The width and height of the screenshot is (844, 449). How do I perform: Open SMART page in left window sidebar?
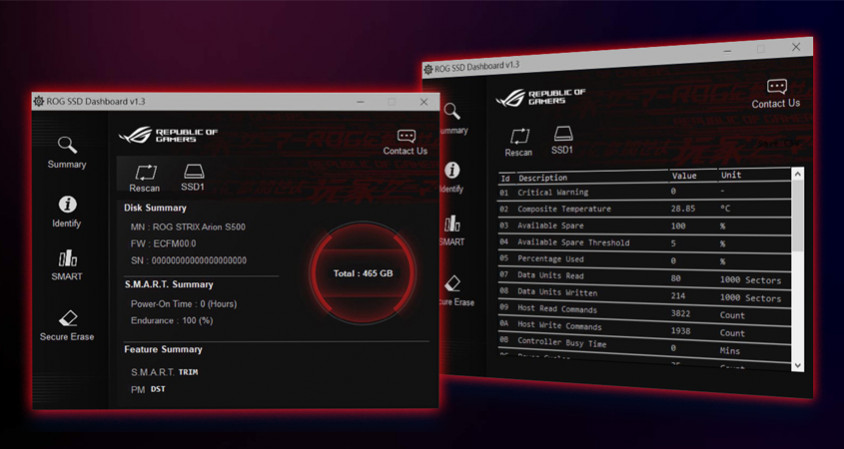coord(67,266)
